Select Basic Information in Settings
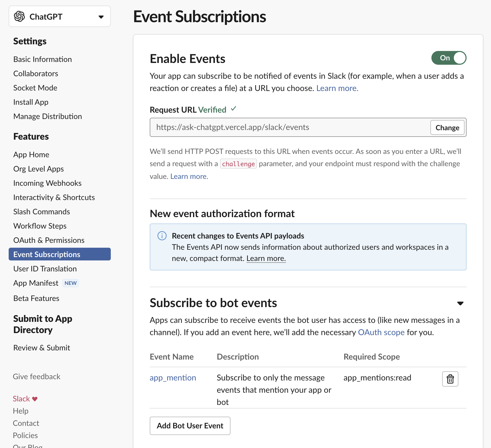 tap(43, 59)
